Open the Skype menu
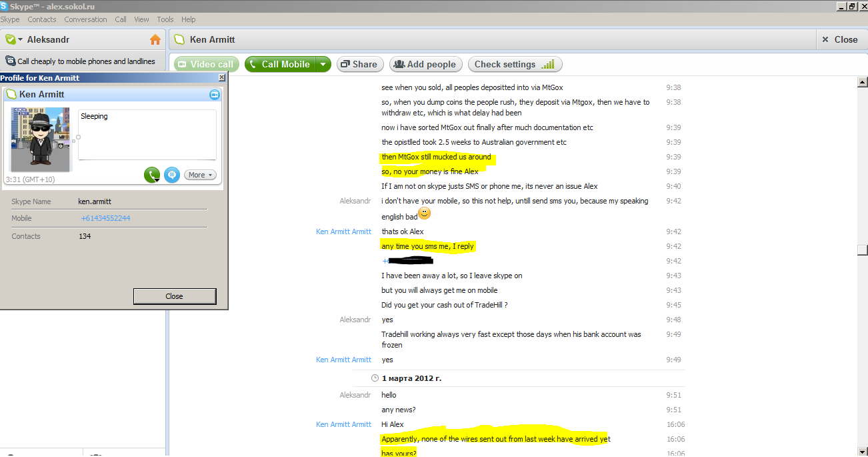This screenshot has height=457, width=868. 10,19
